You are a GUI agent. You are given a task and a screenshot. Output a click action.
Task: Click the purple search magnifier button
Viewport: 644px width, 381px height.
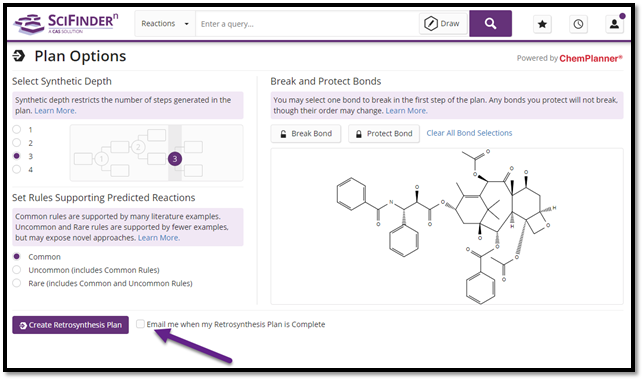[490, 23]
